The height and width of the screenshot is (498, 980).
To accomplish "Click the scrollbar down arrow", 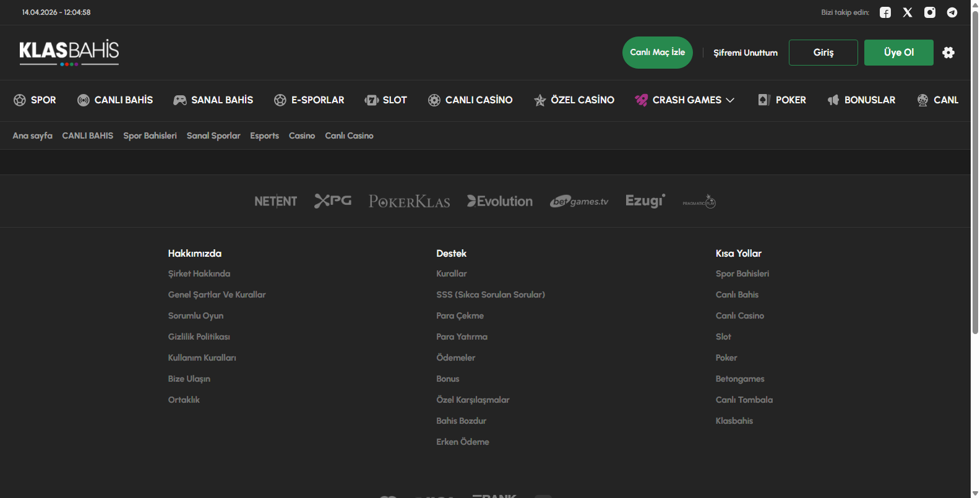I will [x=975, y=493].
